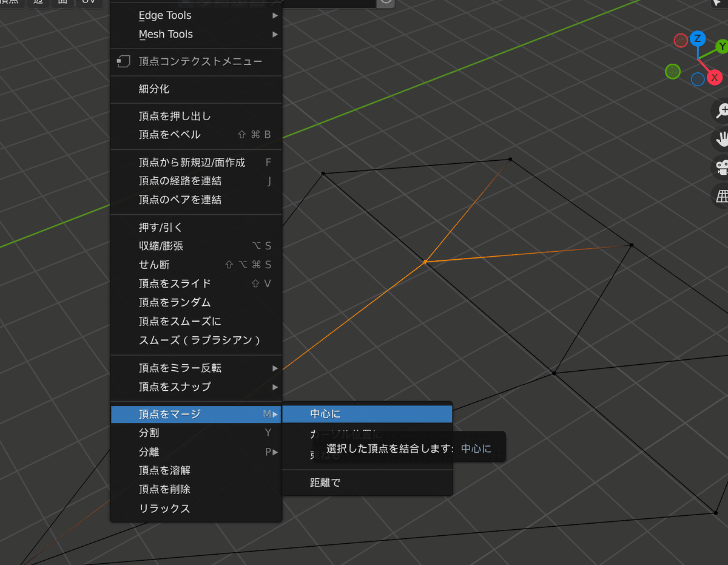The height and width of the screenshot is (565, 728).
Task: Select 頂点をスムーズに entry
Action: click(x=196, y=321)
